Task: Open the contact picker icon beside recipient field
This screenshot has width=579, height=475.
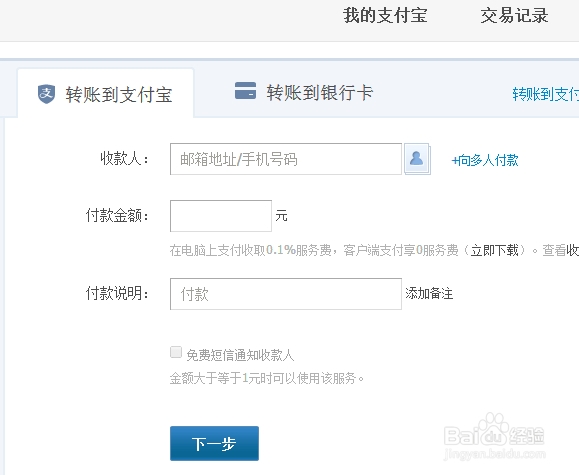Action: (x=417, y=159)
